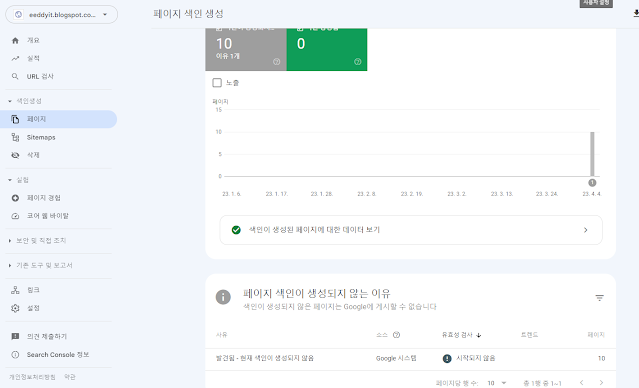Click the filter icon in the reasons table
The width and height of the screenshot is (639, 388).
[x=599, y=298]
